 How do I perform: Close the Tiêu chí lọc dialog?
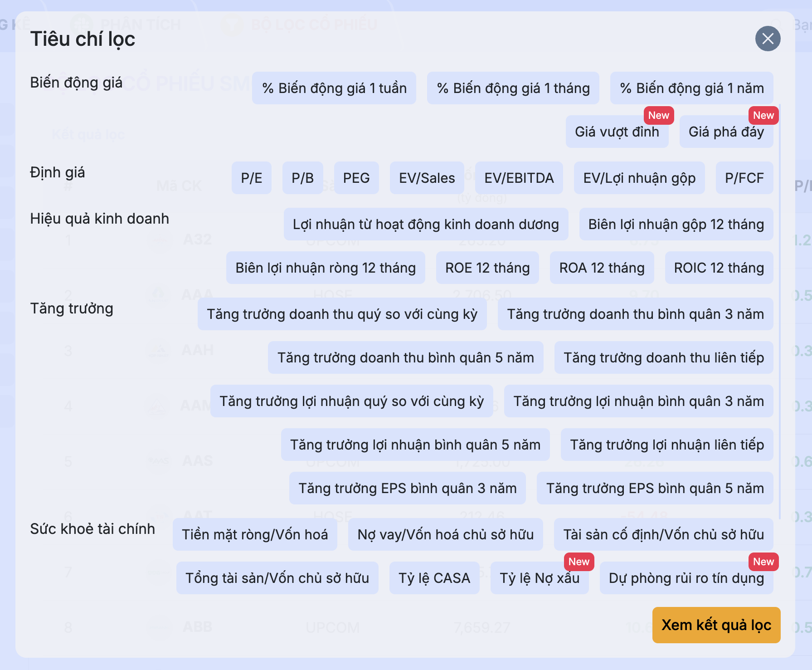click(x=768, y=39)
